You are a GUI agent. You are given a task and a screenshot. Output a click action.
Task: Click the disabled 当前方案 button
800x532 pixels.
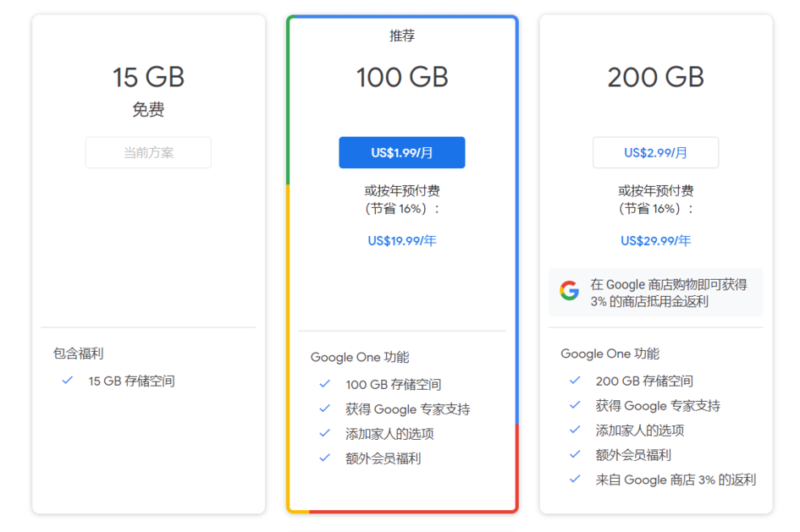pos(148,153)
